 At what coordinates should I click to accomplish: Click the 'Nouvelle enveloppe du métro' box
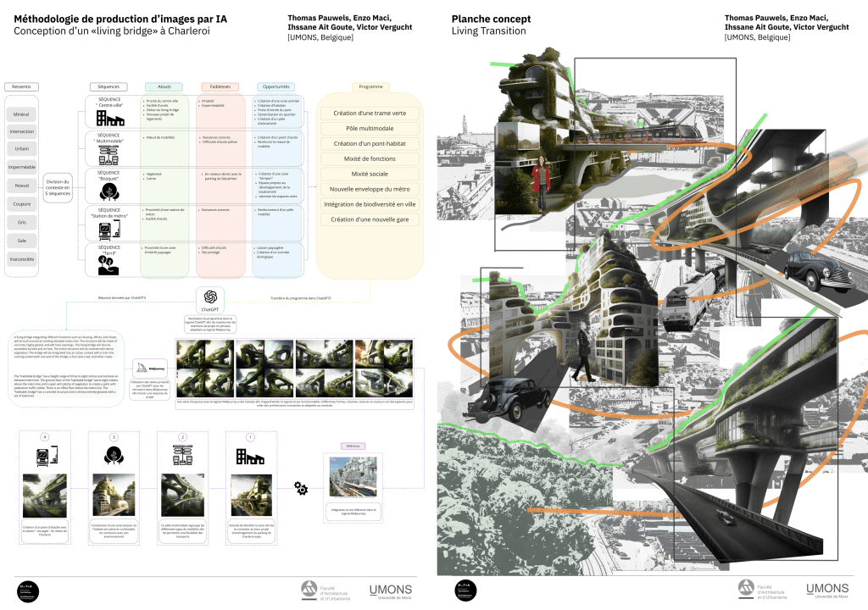coord(369,189)
